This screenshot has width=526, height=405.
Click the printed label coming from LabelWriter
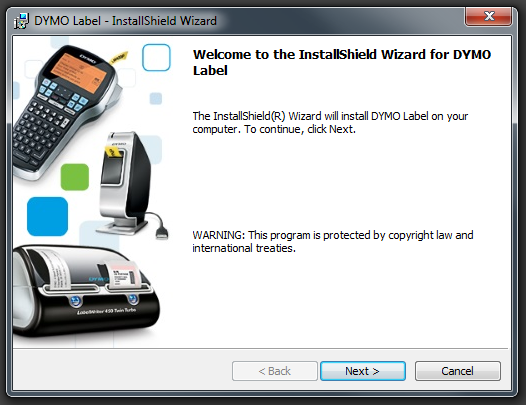click(x=122, y=274)
